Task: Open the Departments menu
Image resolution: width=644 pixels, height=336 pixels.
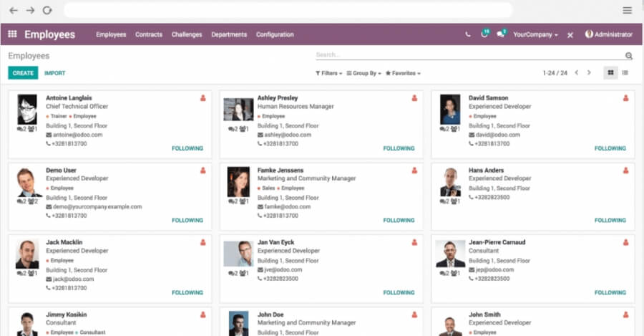Action: click(x=229, y=34)
